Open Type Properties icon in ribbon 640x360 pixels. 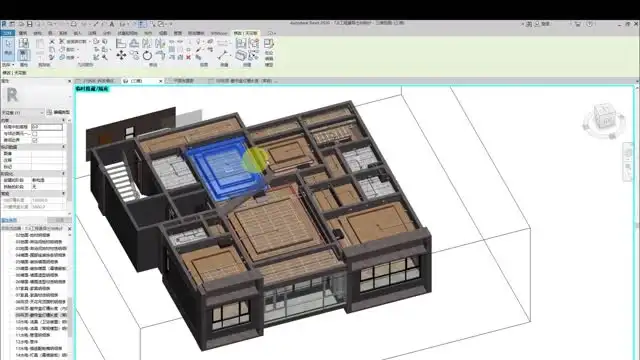[24, 43]
